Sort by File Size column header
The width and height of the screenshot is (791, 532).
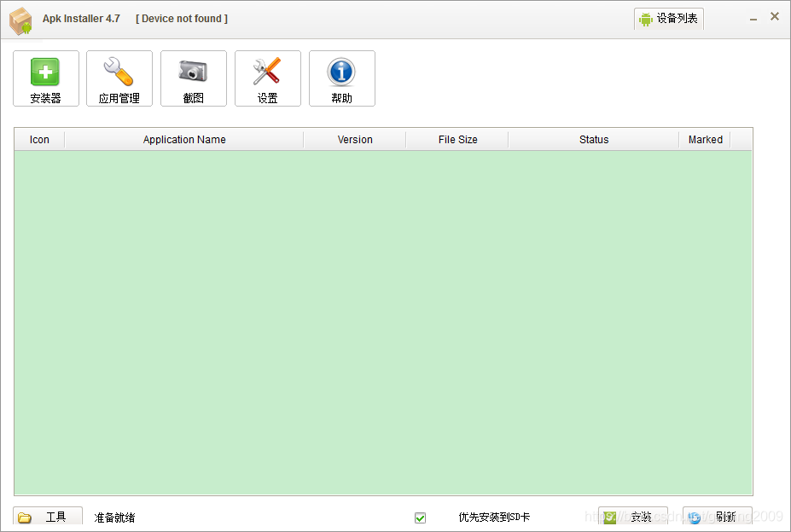(457, 140)
